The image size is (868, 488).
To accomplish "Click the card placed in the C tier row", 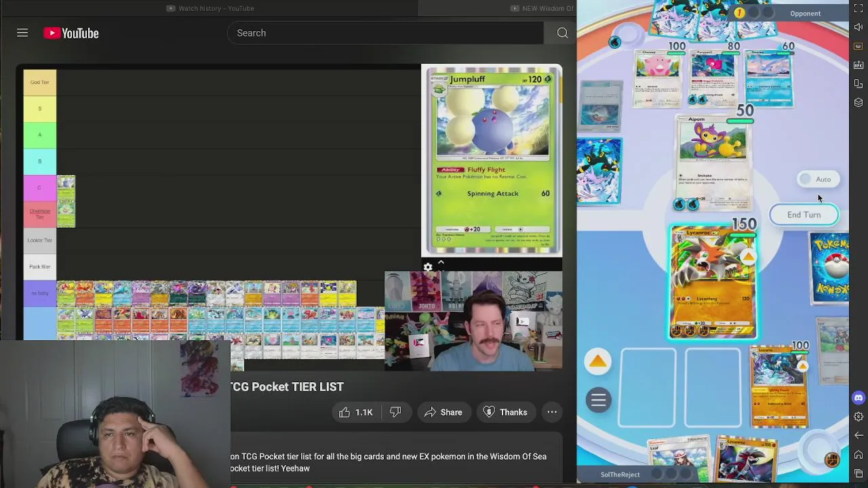I will pyautogui.click(x=66, y=188).
